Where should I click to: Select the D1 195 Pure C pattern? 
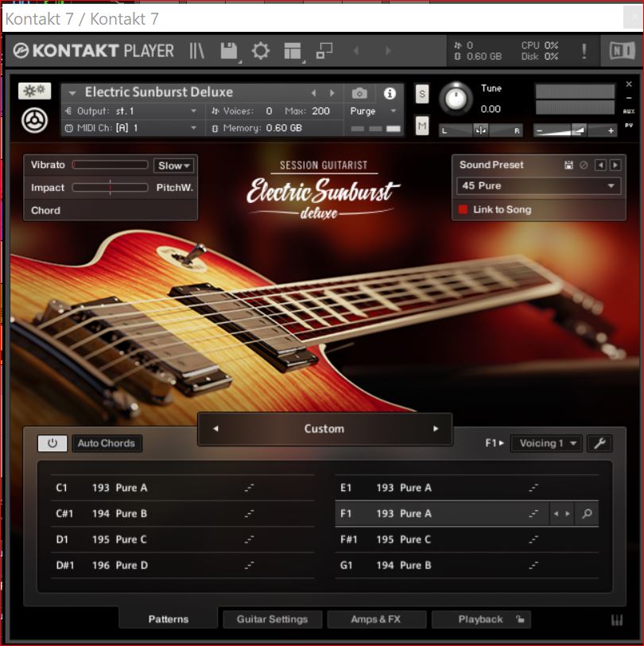tap(182, 539)
